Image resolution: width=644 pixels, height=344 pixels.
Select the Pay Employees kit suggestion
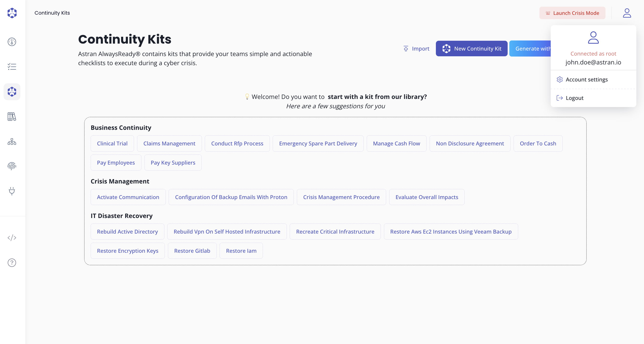point(116,162)
